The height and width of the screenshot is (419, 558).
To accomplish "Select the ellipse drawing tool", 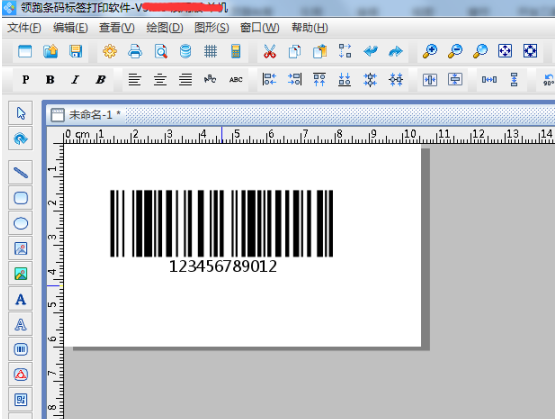I will pyautogui.click(x=21, y=223).
